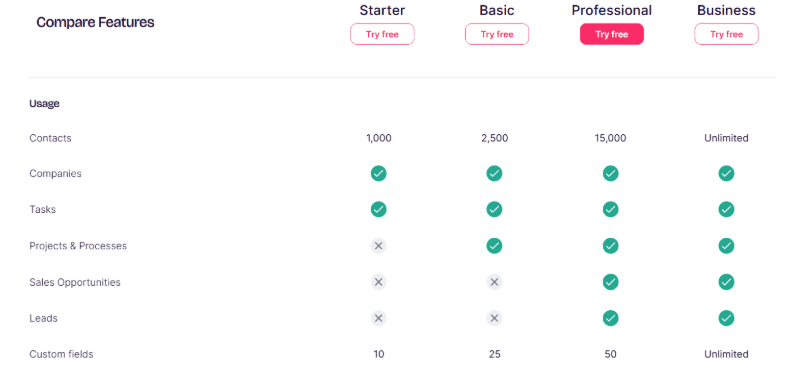Click Unlimited contacts value under Business
Viewport: 786px width, 369px height.
726,138
